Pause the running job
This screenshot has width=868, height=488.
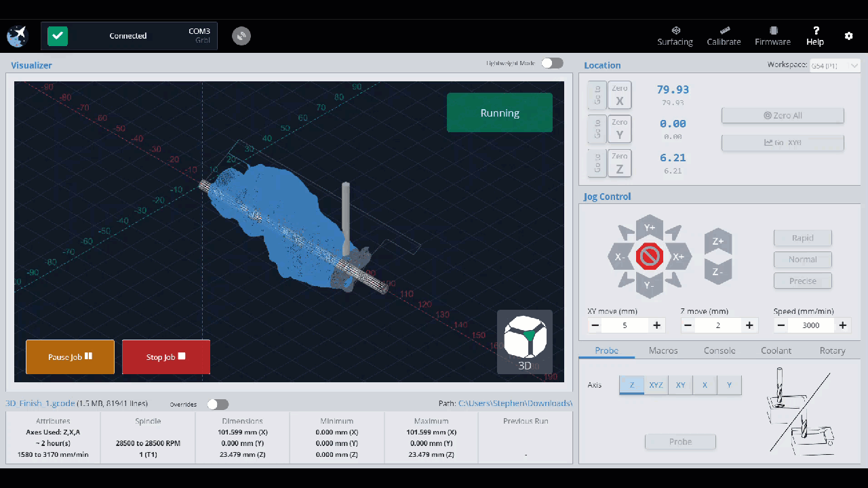[70, 357]
